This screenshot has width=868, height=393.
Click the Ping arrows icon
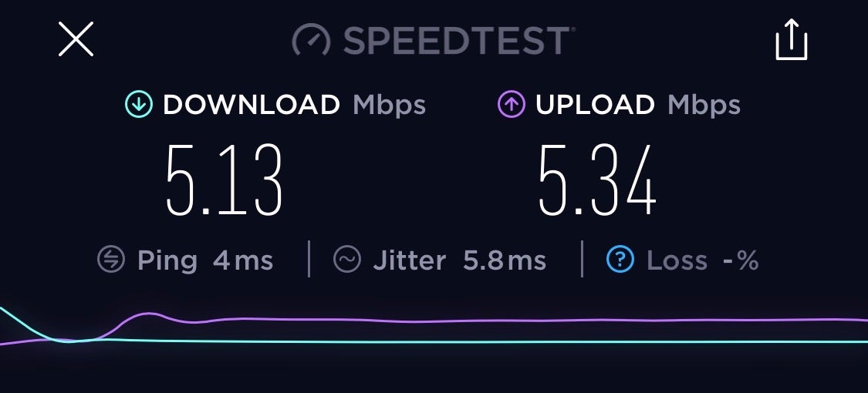[x=110, y=260]
